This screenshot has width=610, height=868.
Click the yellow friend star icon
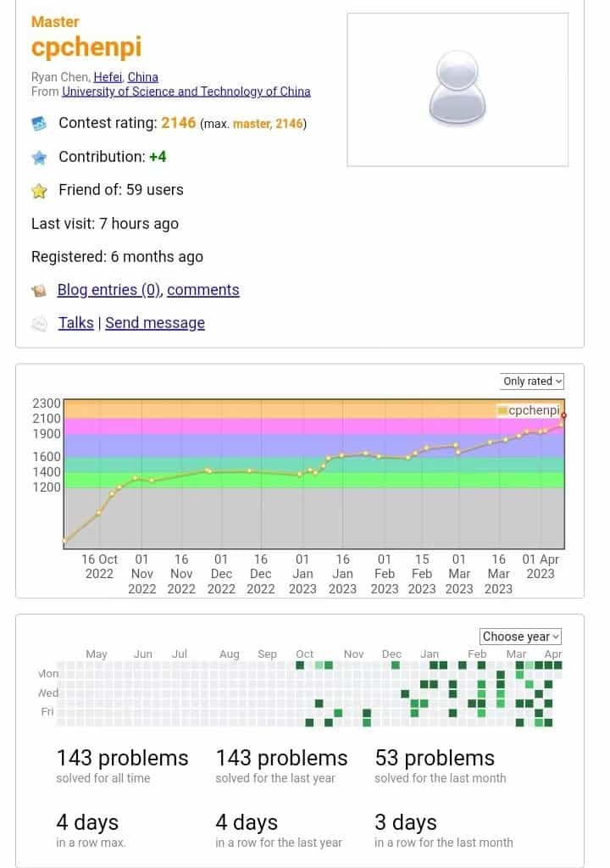tap(38, 191)
